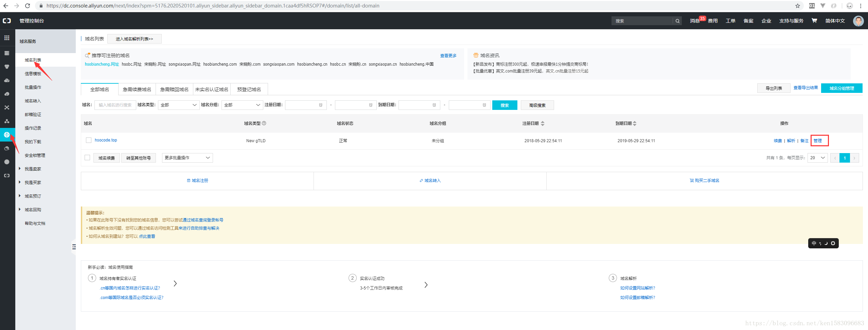Viewport: 868px width, 330px height.
Task: Sort by 到期日期 column arrows
Action: coord(635,123)
